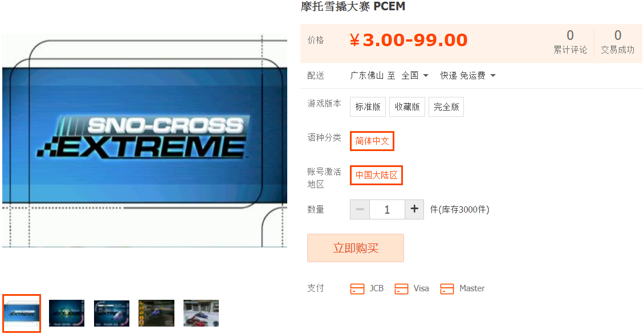This screenshot has height=334, width=644.
Task: Select the 标准版 game version
Action: (x=368, y=107)
